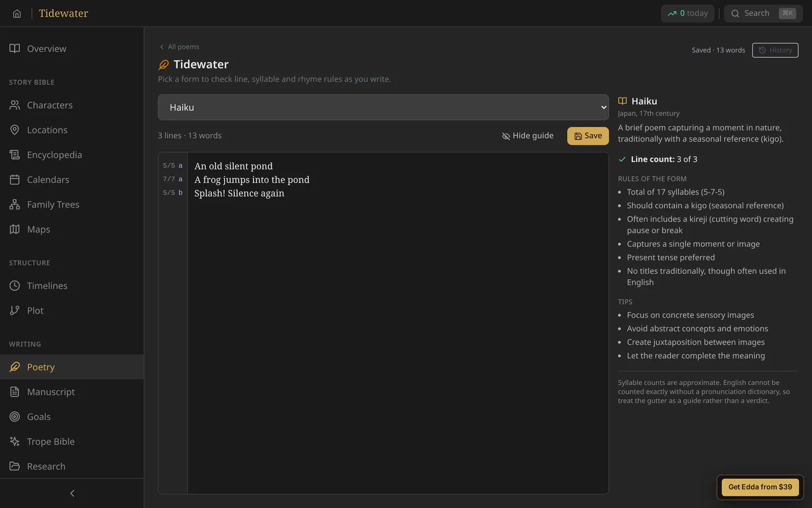The height and width of the screenshot is (508, 812).
Task: Click the line "A frog jumps into the pond"
Action: [252, 180]
